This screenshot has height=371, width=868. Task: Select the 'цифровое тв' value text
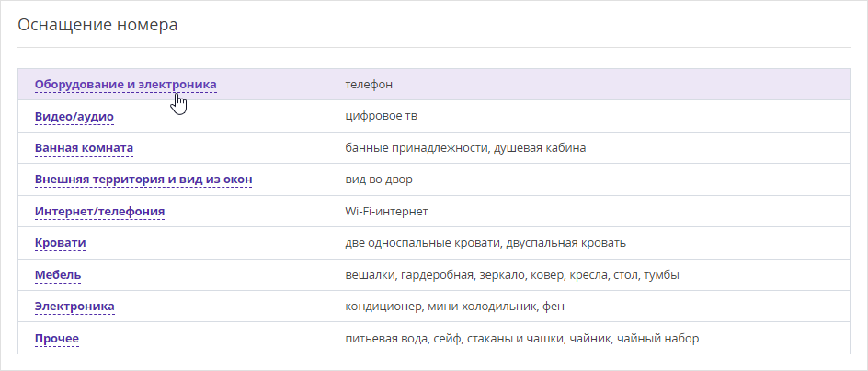click(381, 117)
